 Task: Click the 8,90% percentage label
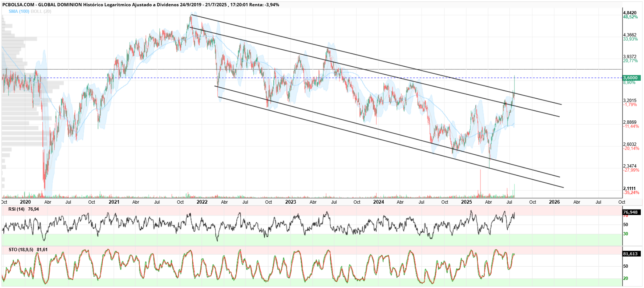coord(629,82)
